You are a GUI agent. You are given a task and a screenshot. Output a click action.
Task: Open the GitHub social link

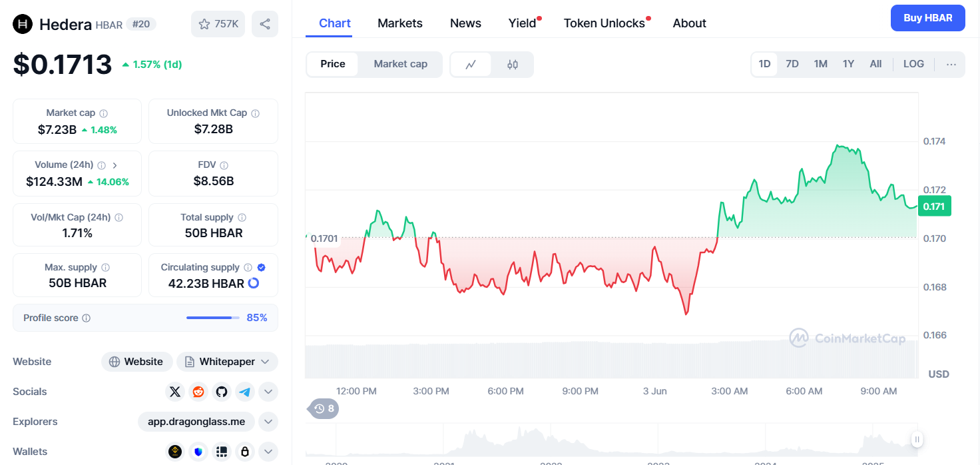pyautogui.click(x=222, y=392)
